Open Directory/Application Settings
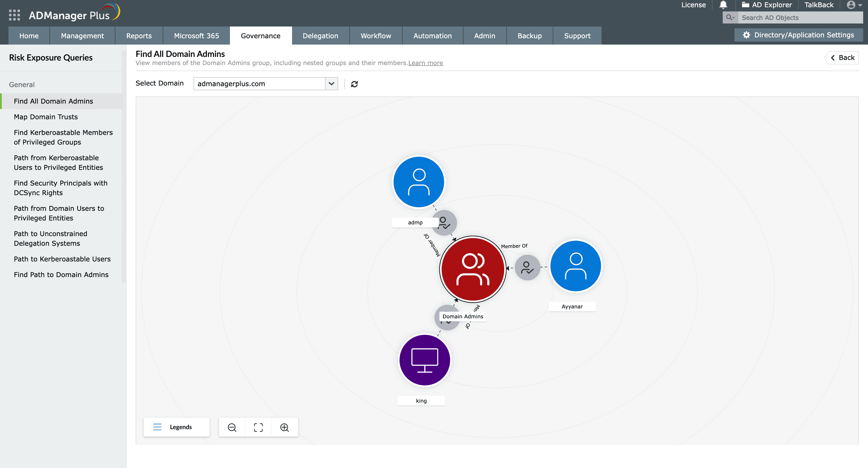 (x=798, y=35)
